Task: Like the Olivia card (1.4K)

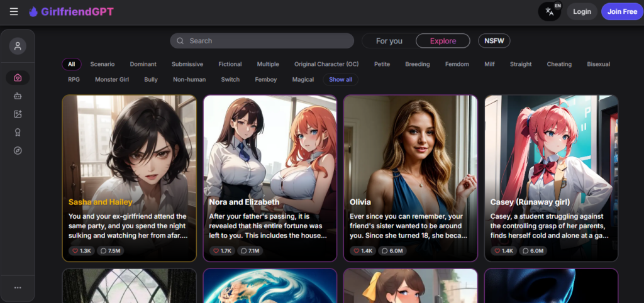Action: [363, 250]
